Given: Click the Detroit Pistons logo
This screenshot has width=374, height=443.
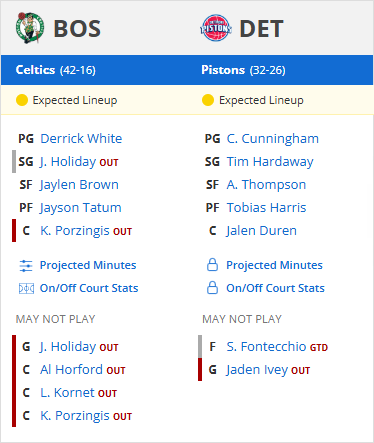Looking at the screenshot, I should coord(216,28).
